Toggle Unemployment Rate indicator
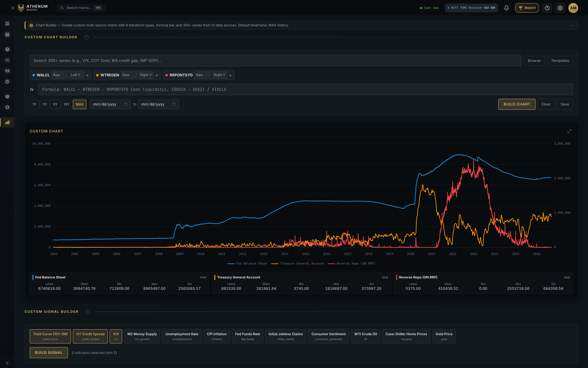 182,336
